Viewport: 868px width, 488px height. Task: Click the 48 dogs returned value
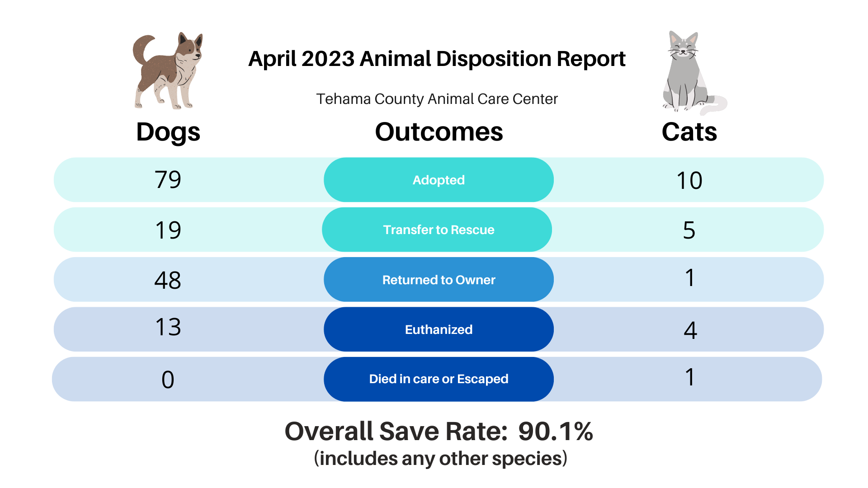click(168, 280)
